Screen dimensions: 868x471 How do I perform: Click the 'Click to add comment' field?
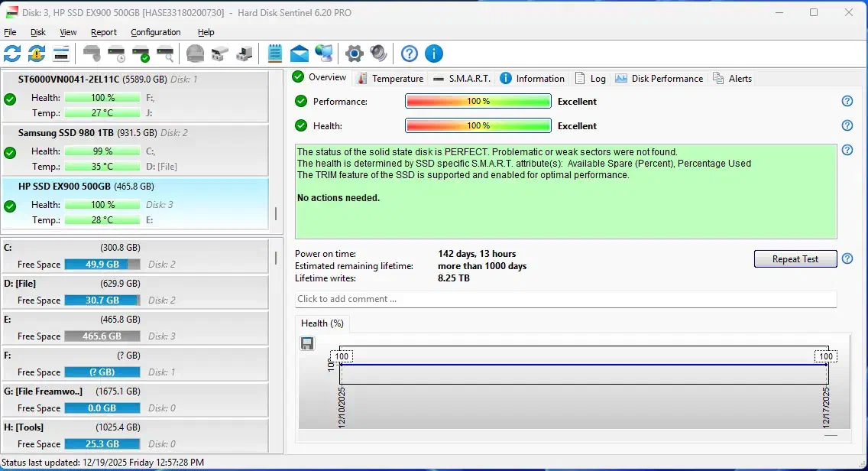point(565,299)
